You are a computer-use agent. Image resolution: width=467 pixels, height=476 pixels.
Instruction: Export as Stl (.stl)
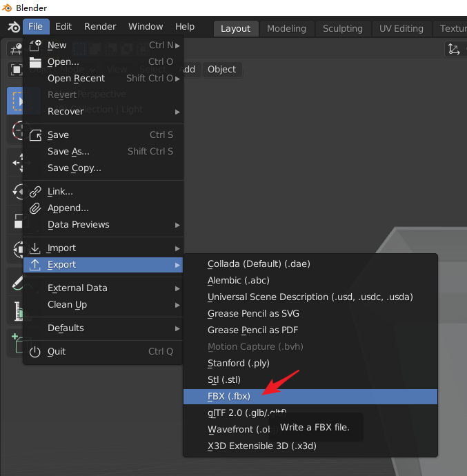[310, 380]
